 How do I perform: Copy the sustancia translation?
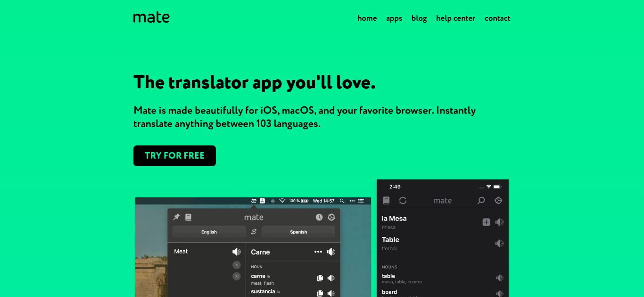[320, 293]
